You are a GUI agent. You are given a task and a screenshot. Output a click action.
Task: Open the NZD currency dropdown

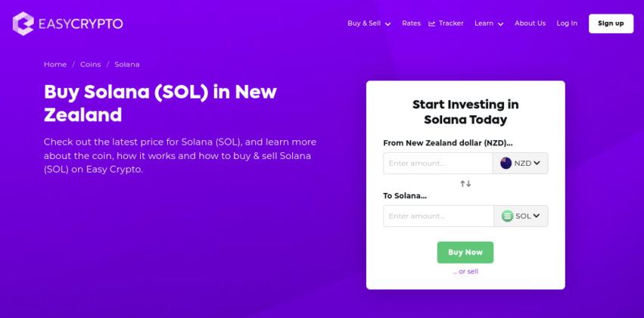[x=521, y=163]
